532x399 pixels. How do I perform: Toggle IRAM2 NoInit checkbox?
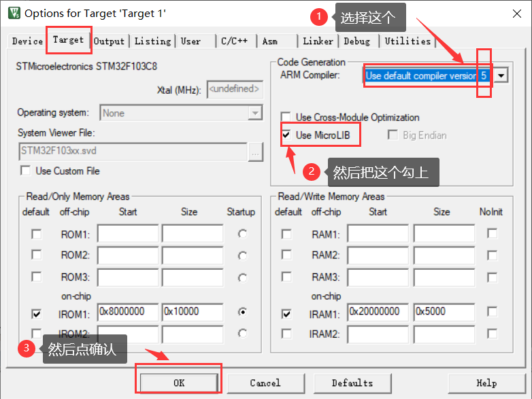(492, 334)
